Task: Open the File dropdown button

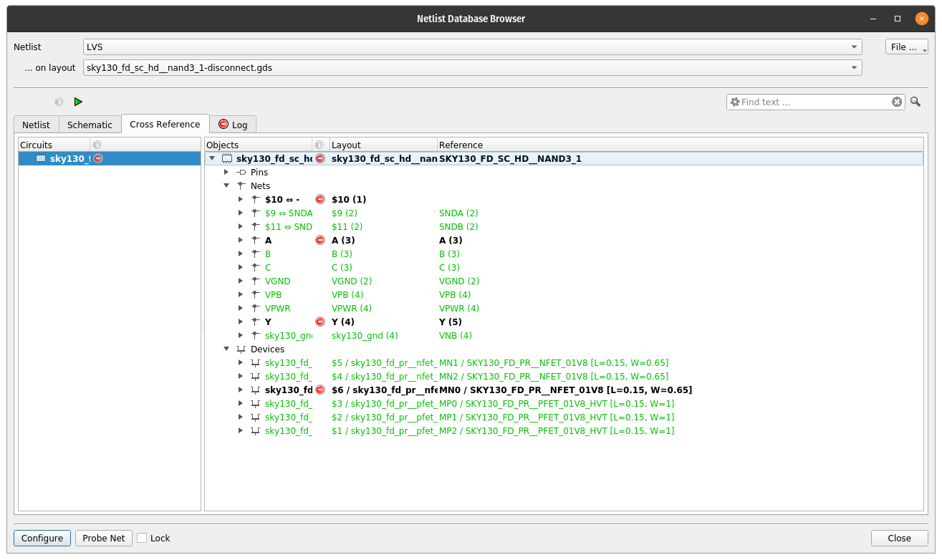Action: tap(907, 47)
